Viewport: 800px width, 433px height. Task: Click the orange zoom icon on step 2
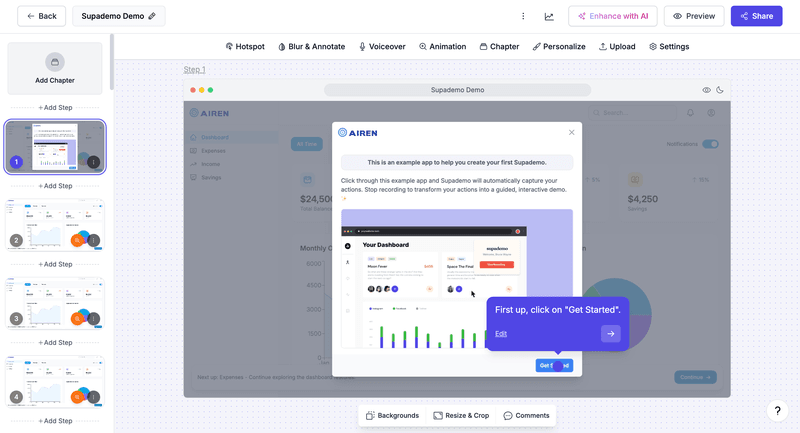(77, 240)
